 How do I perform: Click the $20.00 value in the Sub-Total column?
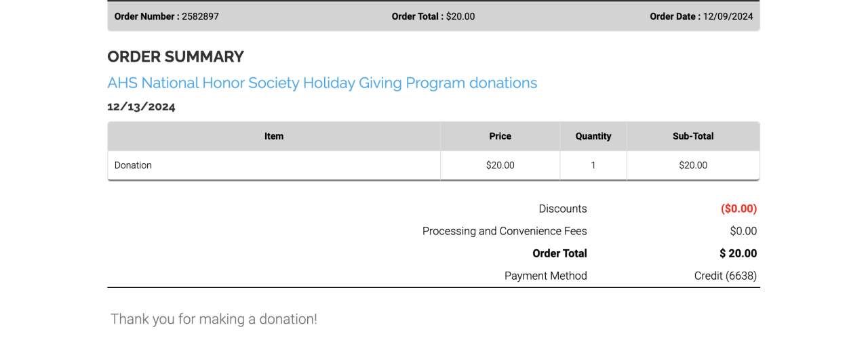pyautogui.click(x=693, y=165)
